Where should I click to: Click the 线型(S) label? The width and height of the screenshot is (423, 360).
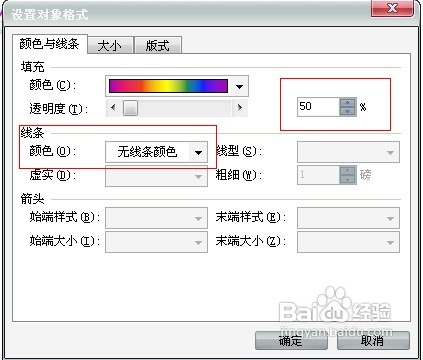click(239, 151)
